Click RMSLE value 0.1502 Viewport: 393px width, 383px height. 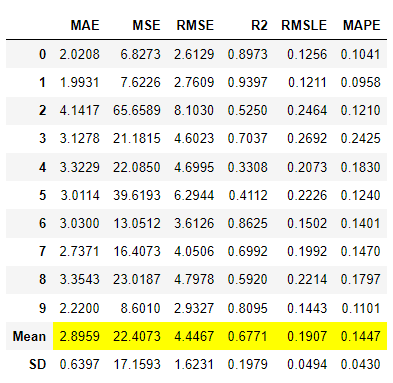point(307,223)
